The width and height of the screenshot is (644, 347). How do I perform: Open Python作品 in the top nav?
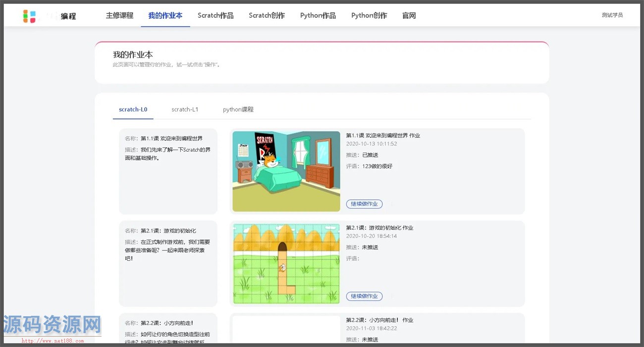click(318, 15)
